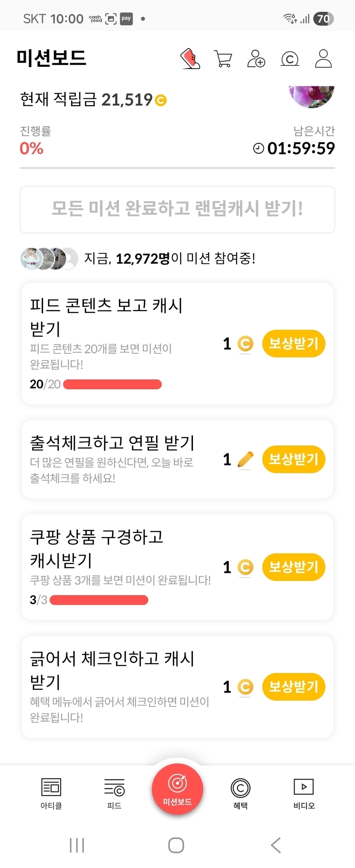Open the 비디오 tab

coord(304,794)
